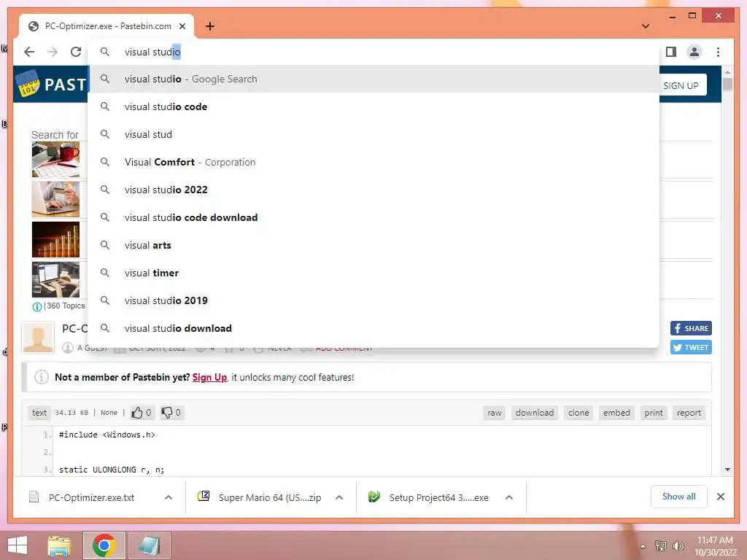
Task: Click the embed paste button
Action: 616,413
